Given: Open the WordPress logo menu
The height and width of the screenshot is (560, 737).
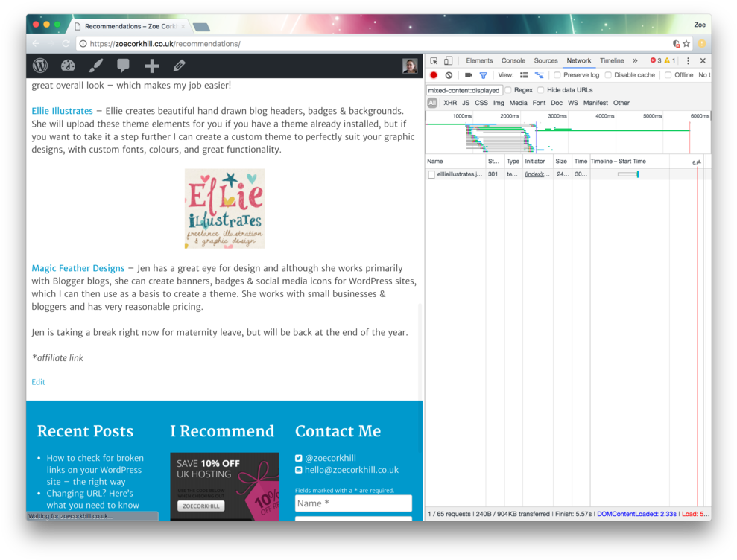Looking at the screenshot, I should tap(40, 66).
